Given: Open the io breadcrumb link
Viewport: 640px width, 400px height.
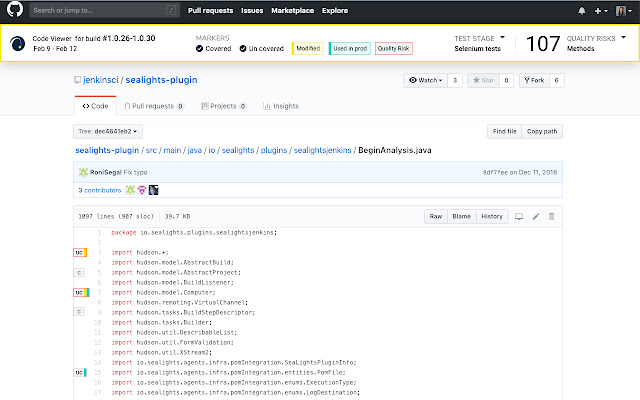Looking at the screenshot, I should click(x=212, y=150).
